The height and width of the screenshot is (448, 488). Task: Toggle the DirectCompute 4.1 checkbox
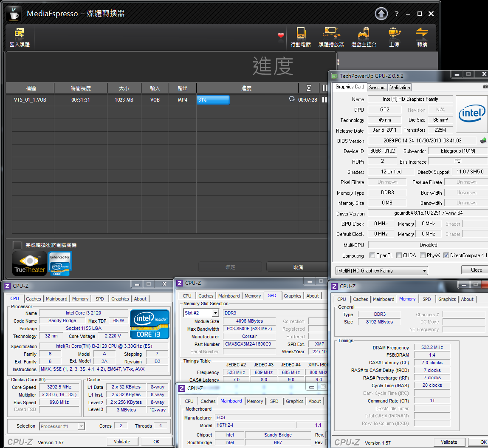pyautogui.click(x=446, y=255)
